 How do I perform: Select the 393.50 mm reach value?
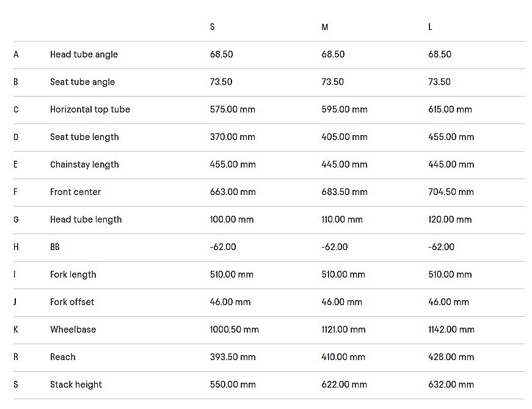click(233, 357)
